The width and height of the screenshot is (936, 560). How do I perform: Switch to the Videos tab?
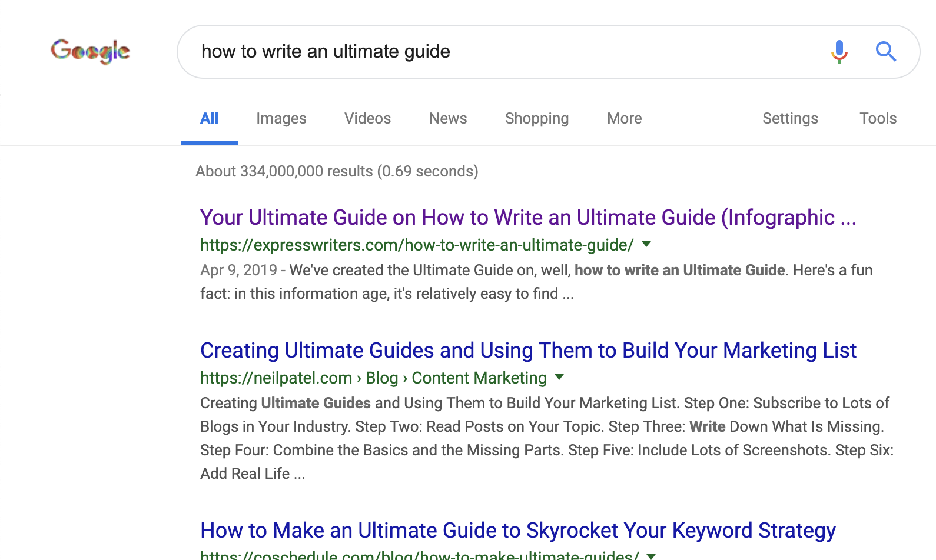[x=368, y=119]
